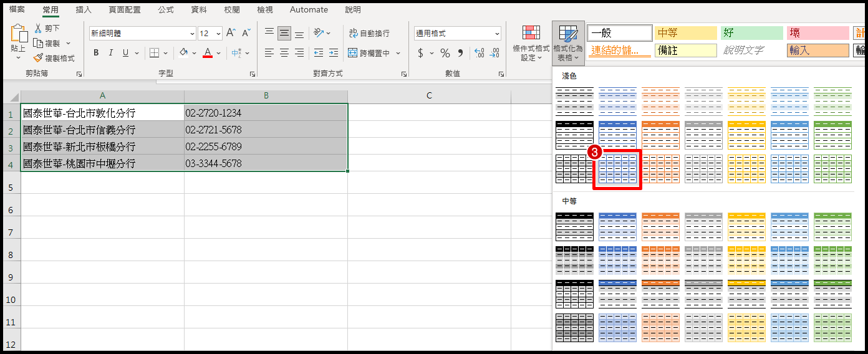Select the column C header
Screen dimensions: 868x354
point(429,95)
